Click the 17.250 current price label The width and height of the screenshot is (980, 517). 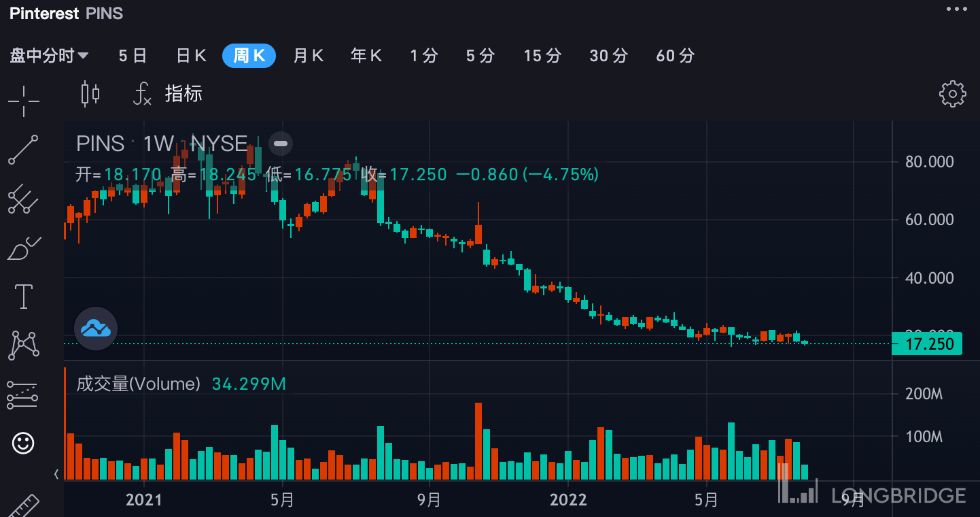[928, 344]
